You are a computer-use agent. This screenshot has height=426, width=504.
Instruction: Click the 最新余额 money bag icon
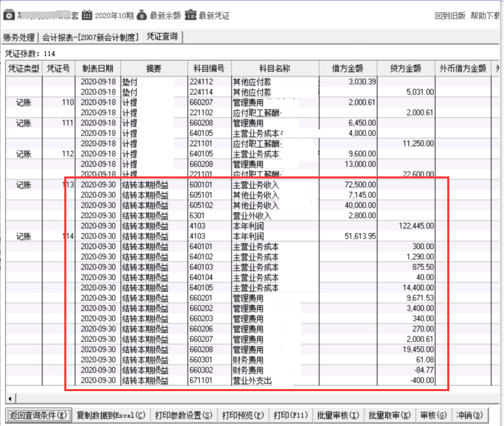142,15
